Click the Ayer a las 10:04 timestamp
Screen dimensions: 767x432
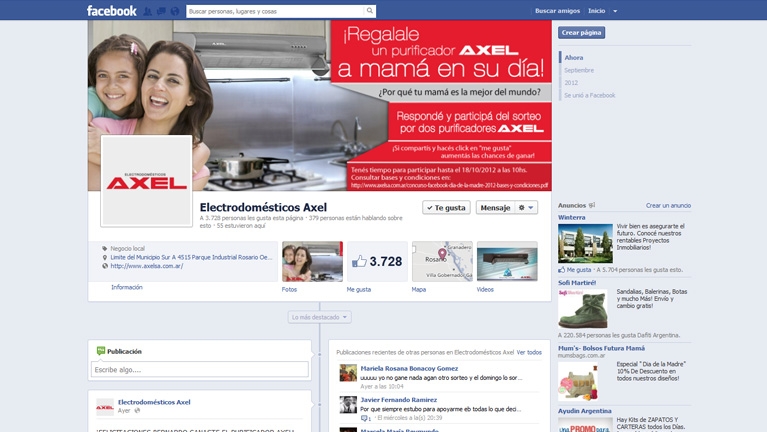[x=382, y=387]
